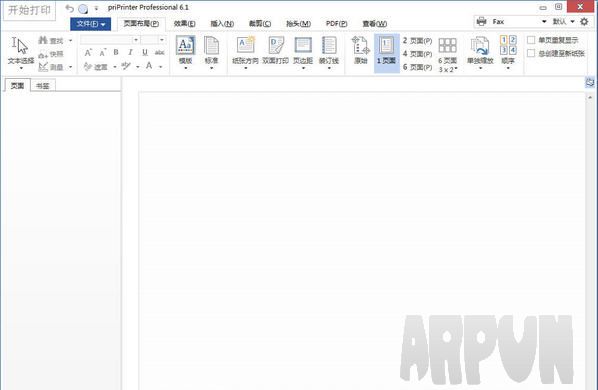Screen dimensions: 598x390
Task: Click the side panel icon at right edge
Action: 590,82
